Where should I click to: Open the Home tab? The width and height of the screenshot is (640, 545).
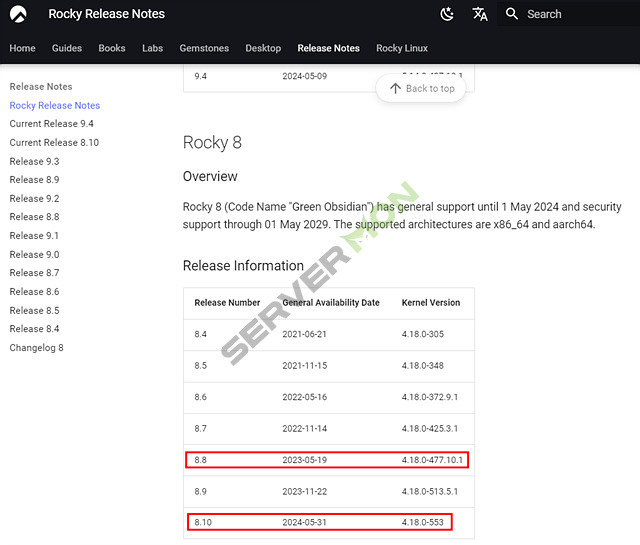pyautogui.click(x=22, y=48)
